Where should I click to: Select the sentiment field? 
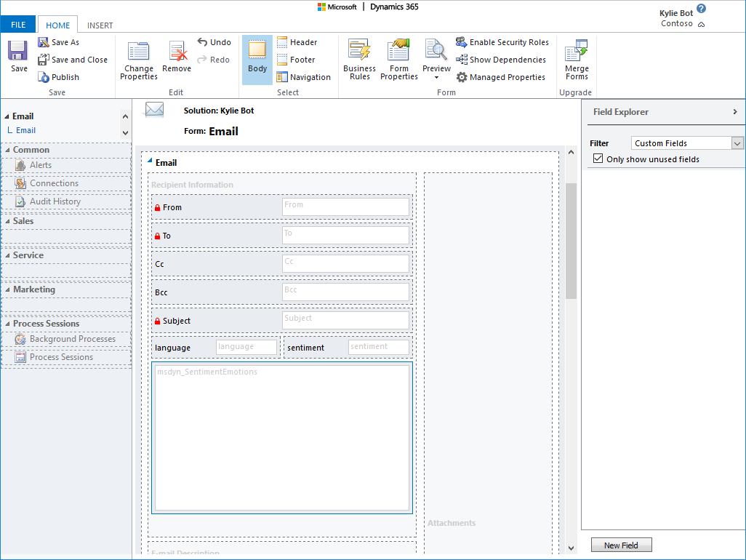point(348,348)
